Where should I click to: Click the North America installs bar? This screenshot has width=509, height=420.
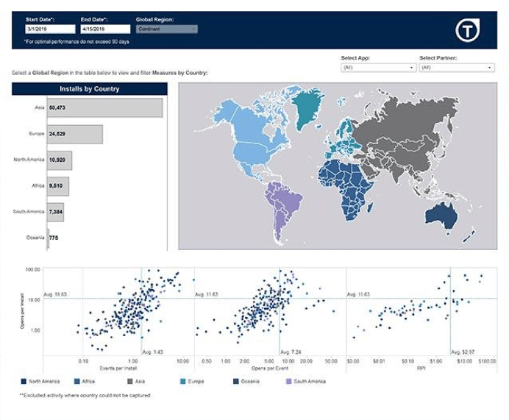click(x=60, y=160)
